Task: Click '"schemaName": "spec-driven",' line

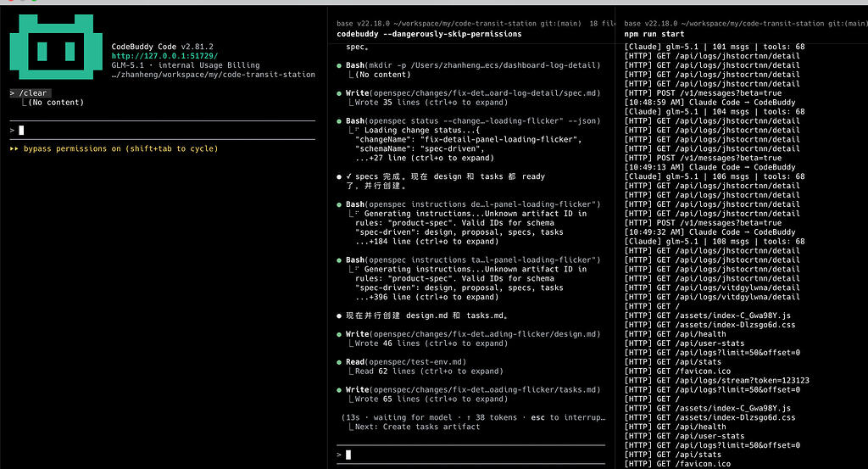Action: 419,149
